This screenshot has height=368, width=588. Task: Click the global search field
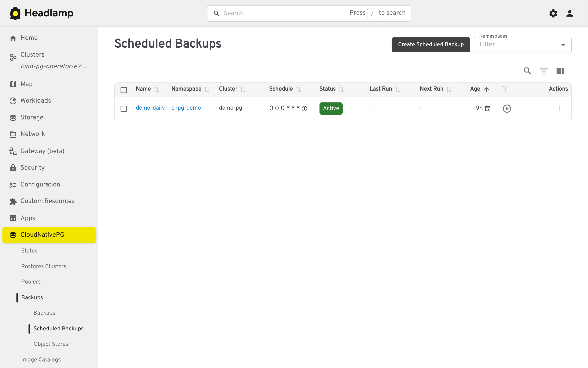309,13
